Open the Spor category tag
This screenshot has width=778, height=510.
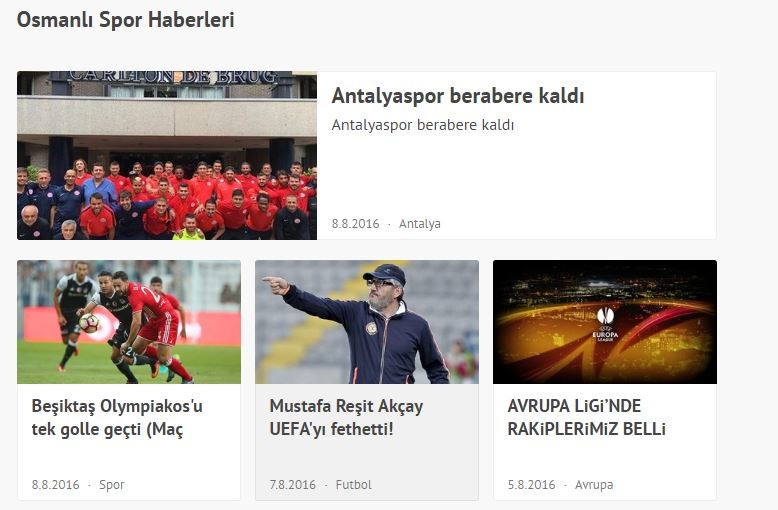pyautogui.click(x=112, y=485)
